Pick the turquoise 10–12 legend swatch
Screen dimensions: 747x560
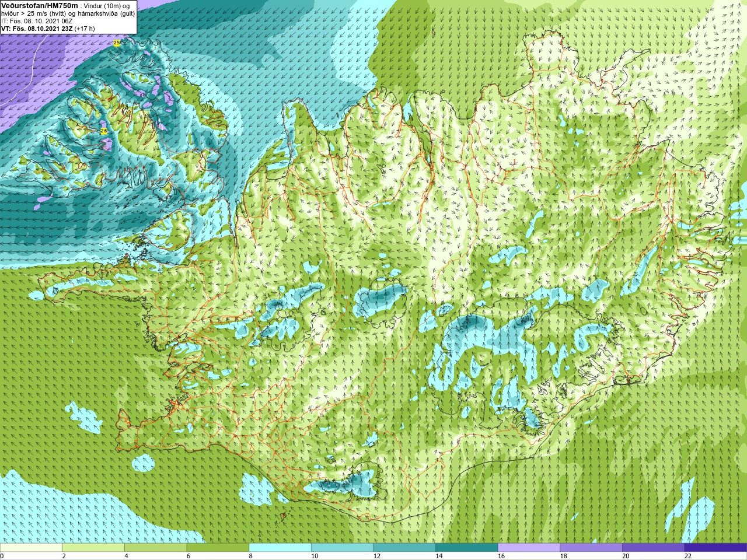click(342, 548)
